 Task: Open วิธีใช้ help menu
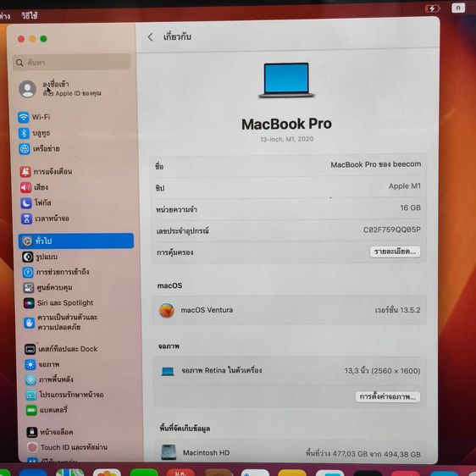pos(30,15)
